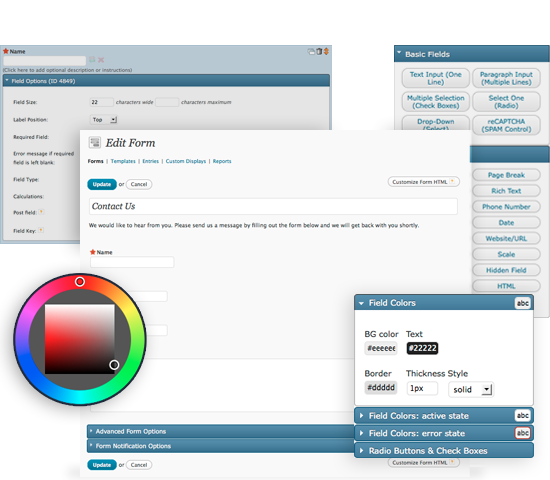The image size is (550, 480).
Task: Click the characters wide field showing 22
Action: (x=101, y=102)
